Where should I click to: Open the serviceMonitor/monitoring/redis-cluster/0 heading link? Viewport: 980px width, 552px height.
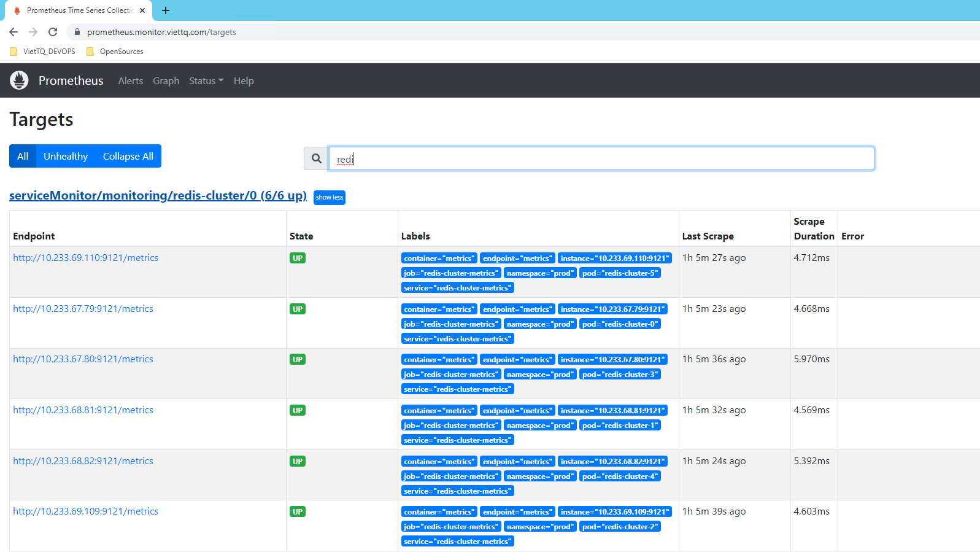pyautogui.click(x=158, y=195)
